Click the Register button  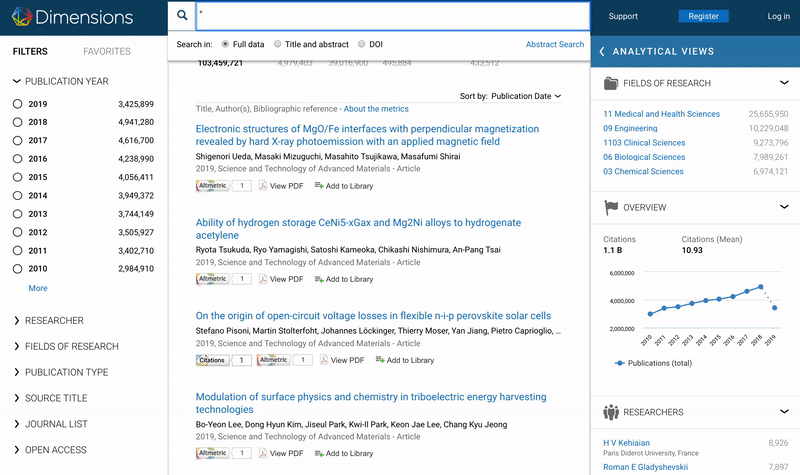[703, 16]
